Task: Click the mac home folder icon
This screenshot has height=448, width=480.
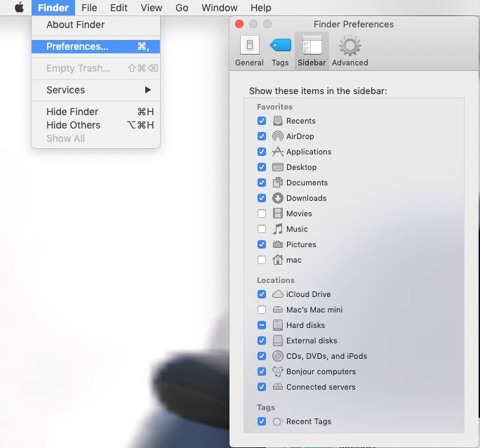Action: pyautogui.click(x=278, y=260)
